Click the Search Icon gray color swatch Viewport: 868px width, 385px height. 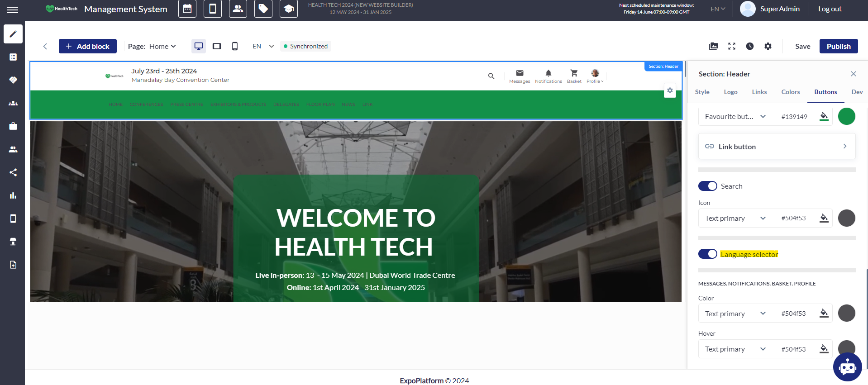click(x=847, y=218)
